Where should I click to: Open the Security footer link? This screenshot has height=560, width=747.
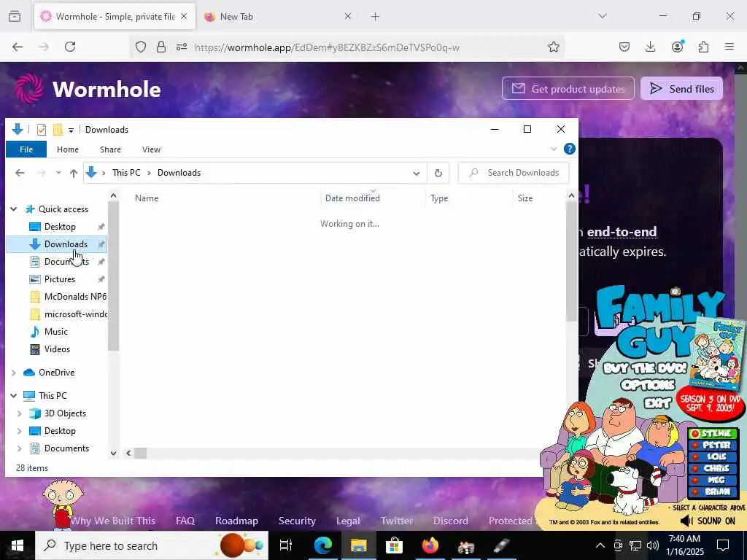[x=297, y=521]
